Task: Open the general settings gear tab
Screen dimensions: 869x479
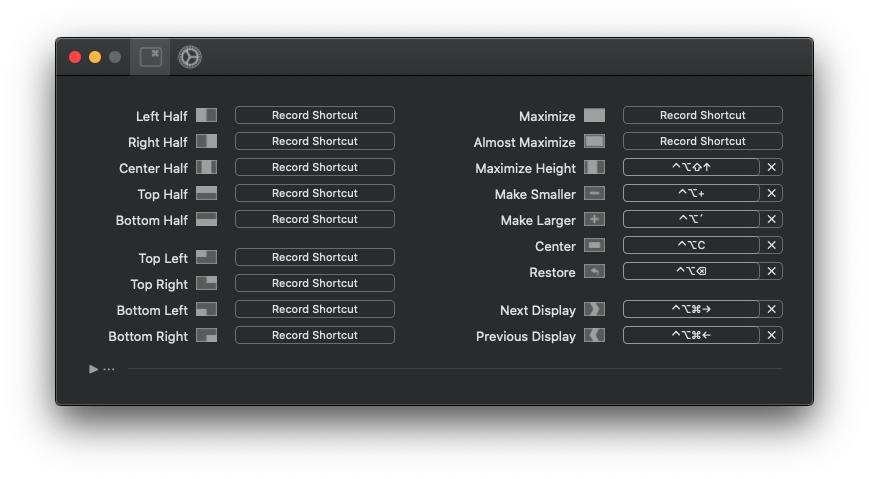Action: coord(190,57)
